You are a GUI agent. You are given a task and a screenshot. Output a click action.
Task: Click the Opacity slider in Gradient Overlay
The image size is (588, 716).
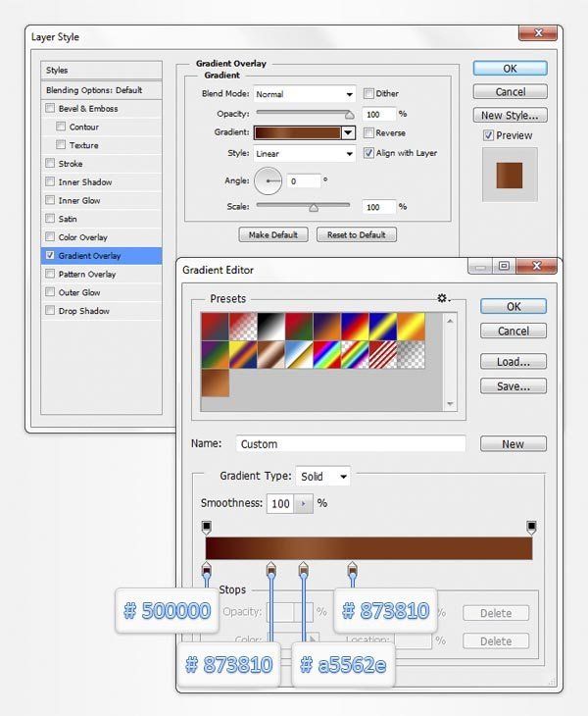(304, 113)
